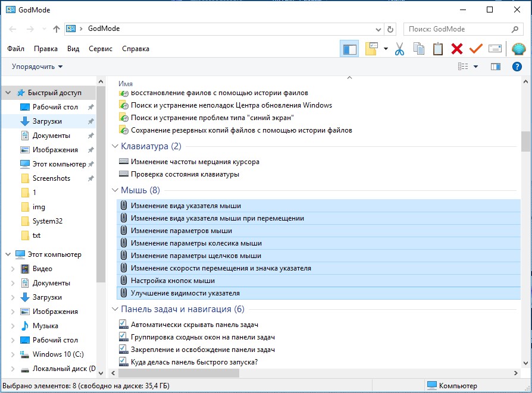Toggle the preview pane button
Image resolution: width=532 pixels, height=393 pixels.
[495, 67]
